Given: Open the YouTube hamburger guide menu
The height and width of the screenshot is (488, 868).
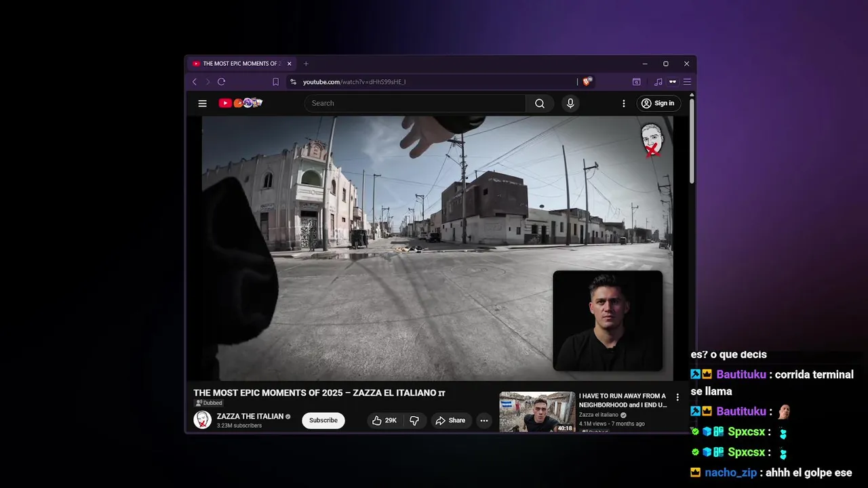Looking at the screenshot, I should [202, 103].
